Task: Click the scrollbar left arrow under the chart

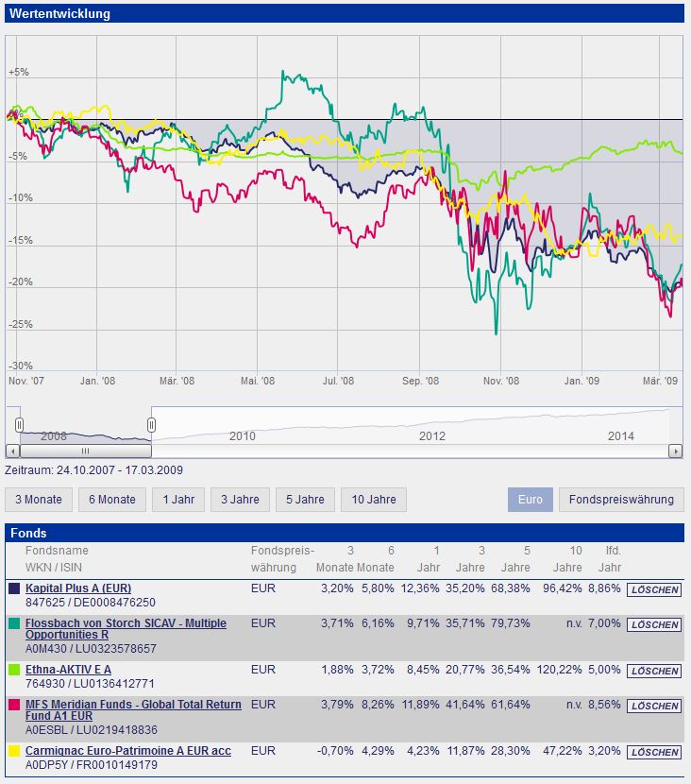Action: point(12,452)
